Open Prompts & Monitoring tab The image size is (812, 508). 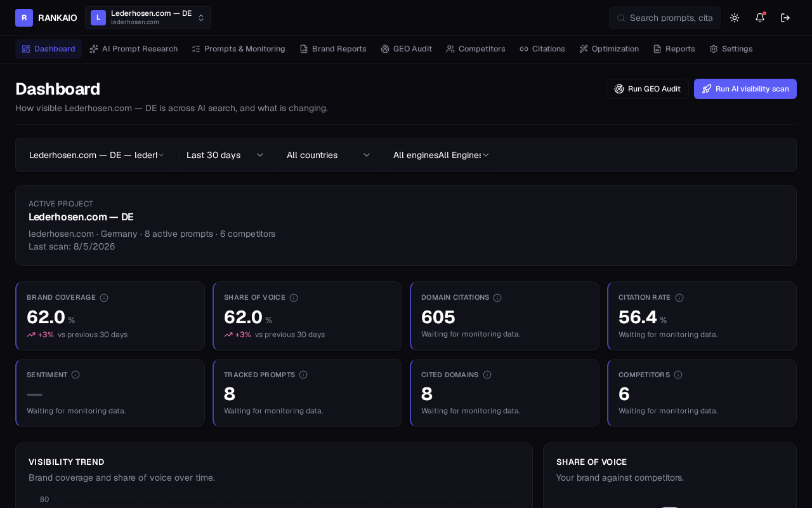(x=239, y=49)
